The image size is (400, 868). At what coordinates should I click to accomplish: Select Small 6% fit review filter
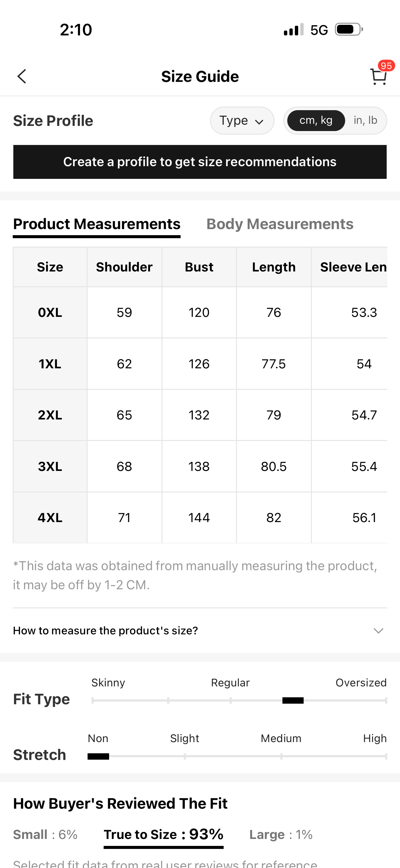coord(45,835)
